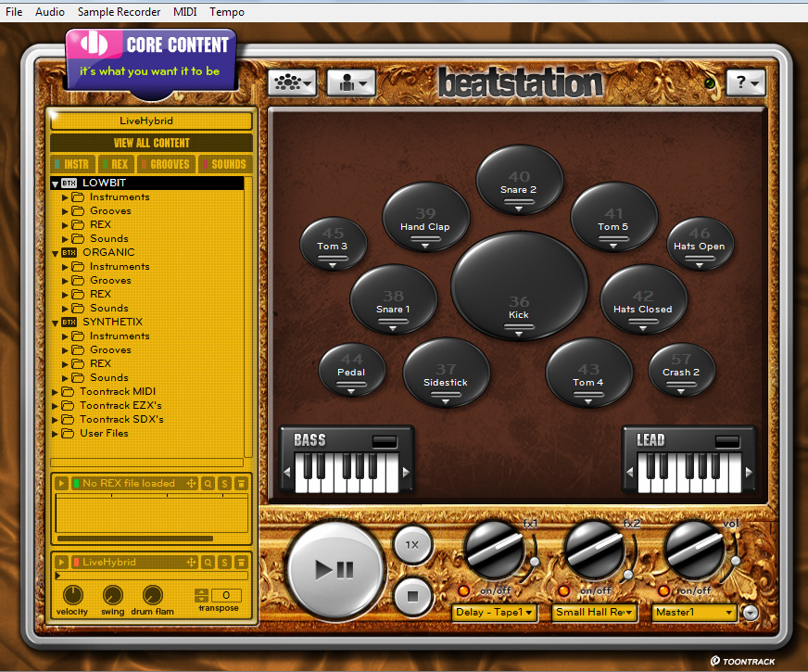Click the move-arrows icon on the REX file bar

point(191,484)
